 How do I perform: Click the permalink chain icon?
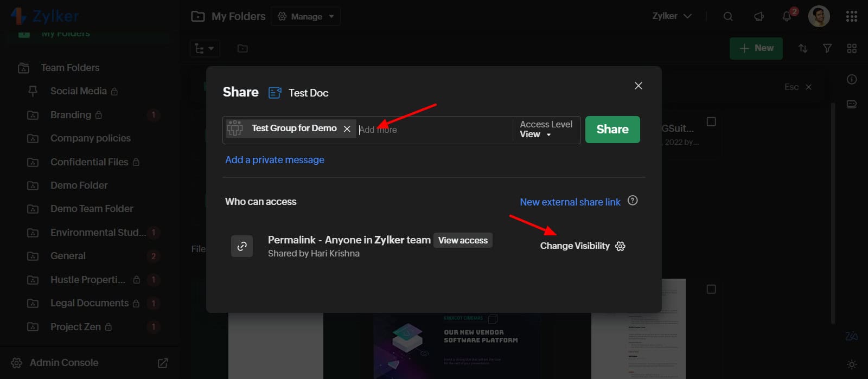click(x=242, y=246)
